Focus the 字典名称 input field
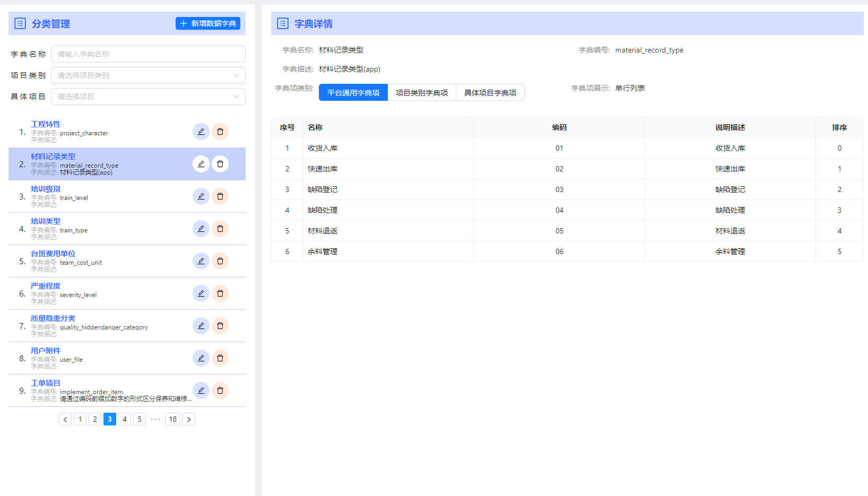Viewport: 868px width, 496px height. pos(148,54)
